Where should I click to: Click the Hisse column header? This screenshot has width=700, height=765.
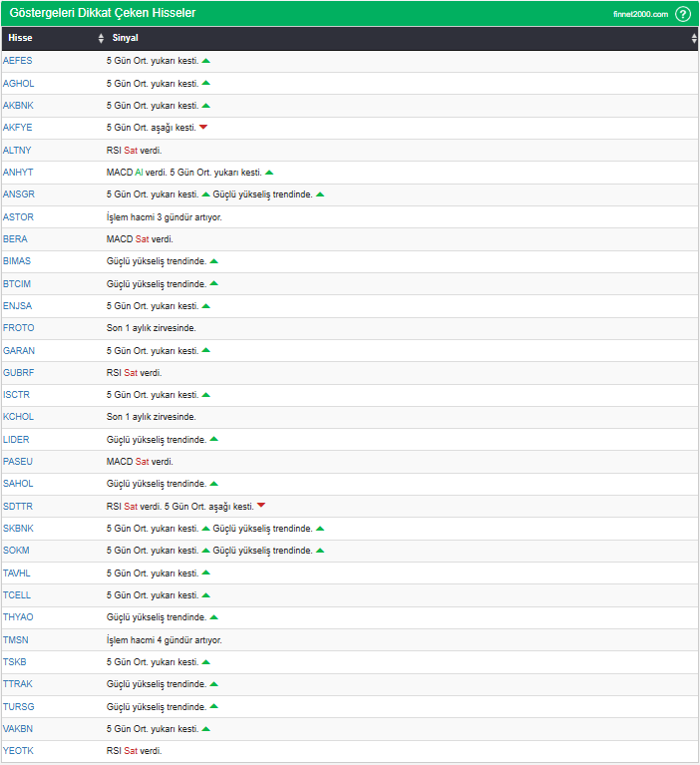(x=21, y=38)
